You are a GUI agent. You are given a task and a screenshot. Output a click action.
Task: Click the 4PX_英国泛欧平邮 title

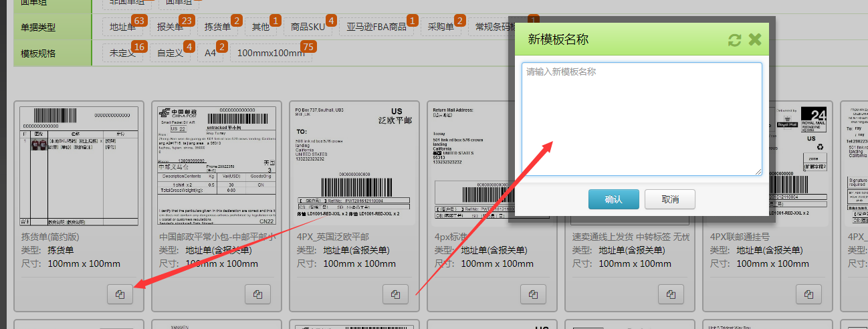[333, 237]
